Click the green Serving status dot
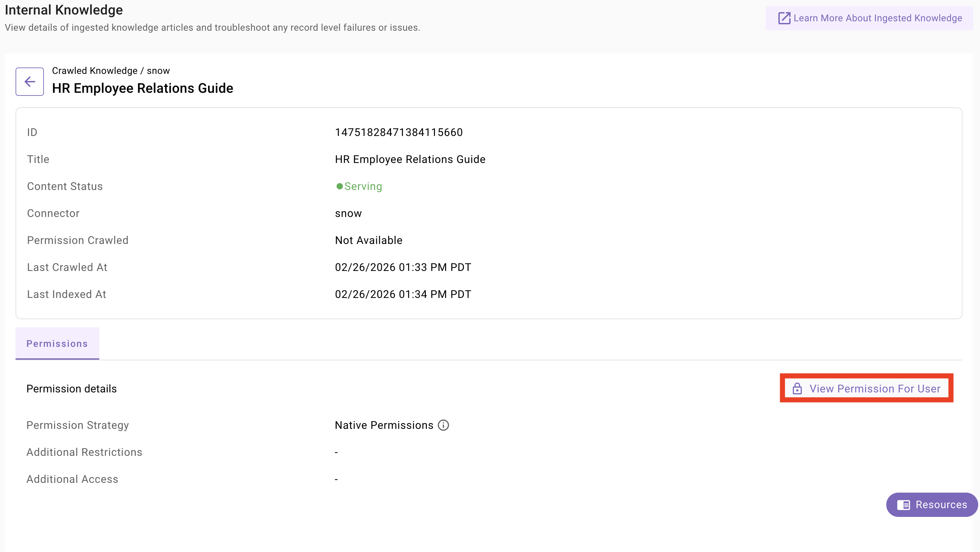The image size is (980, 552). coord(339,186)
